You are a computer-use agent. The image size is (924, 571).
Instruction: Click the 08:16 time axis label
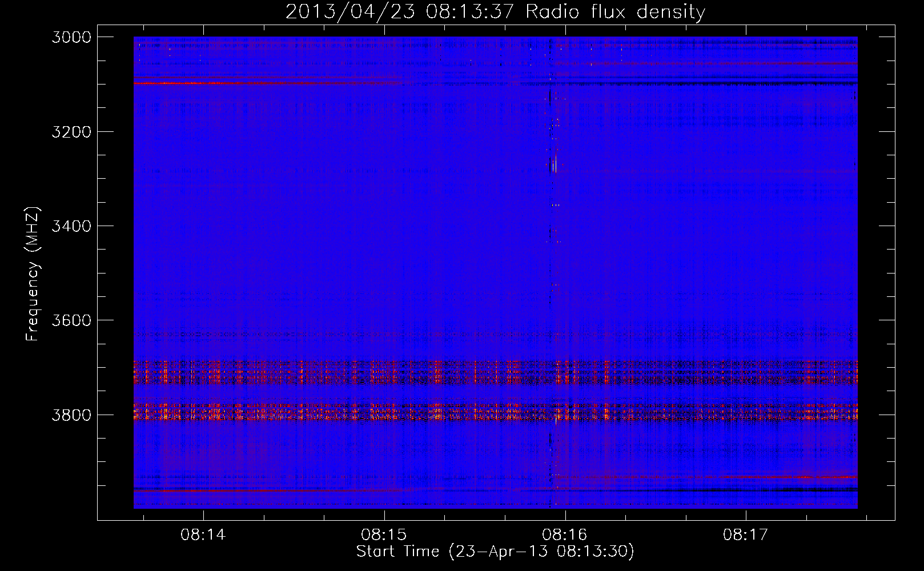565,535
